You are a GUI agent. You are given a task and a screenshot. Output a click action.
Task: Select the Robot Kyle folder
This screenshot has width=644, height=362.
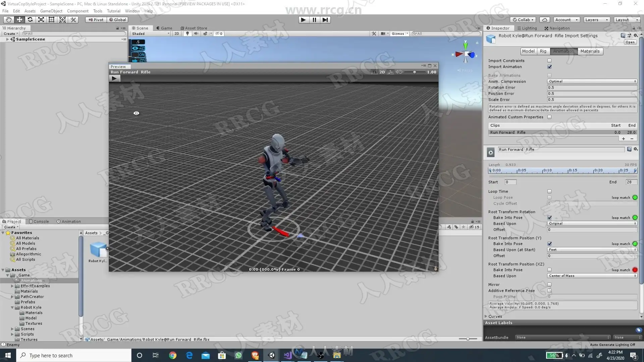click(31, 307)
